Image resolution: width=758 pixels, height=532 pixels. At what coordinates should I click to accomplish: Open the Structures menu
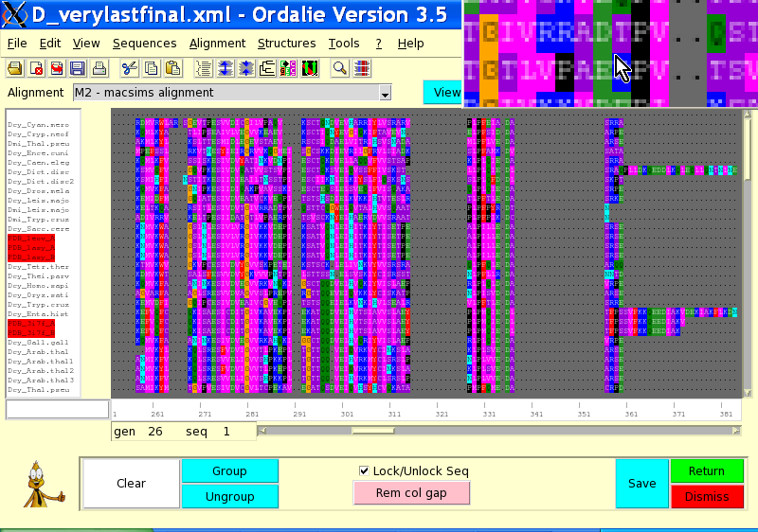tap(286, 44)
